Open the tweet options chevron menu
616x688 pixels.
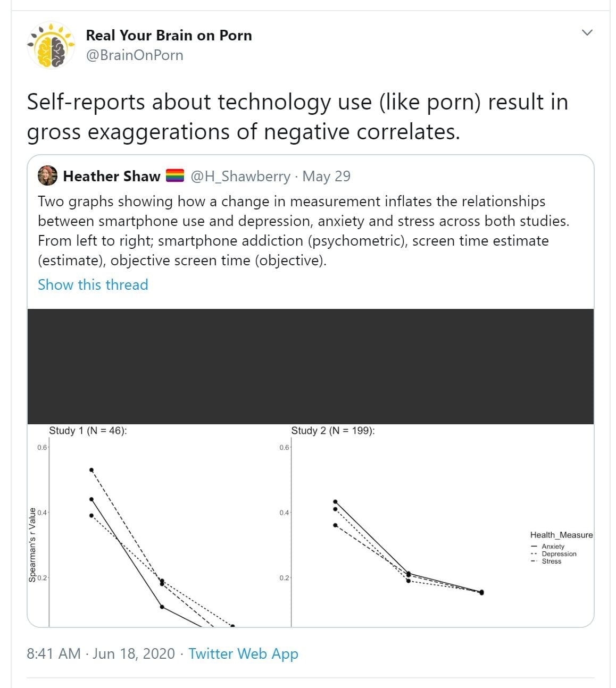(x=587, y=33)
